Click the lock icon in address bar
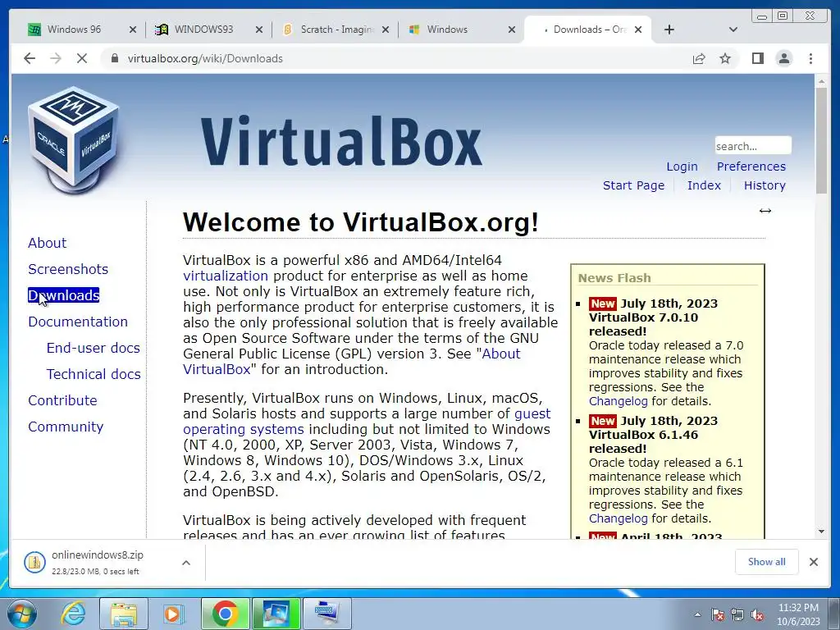The width and height of the screenshot is (840, 630). 114,58
